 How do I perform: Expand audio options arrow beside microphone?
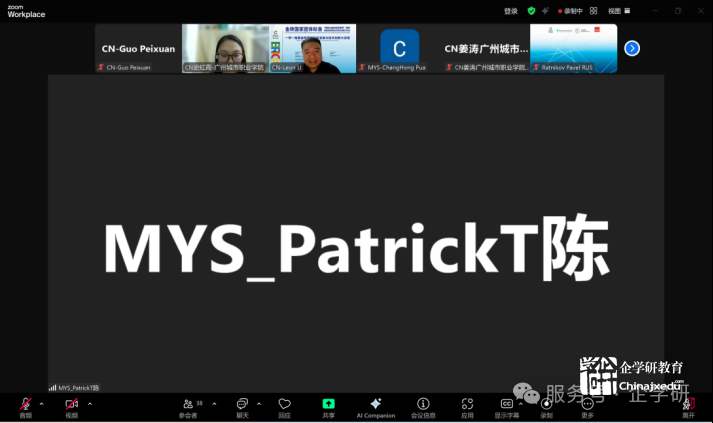point(41,403)
